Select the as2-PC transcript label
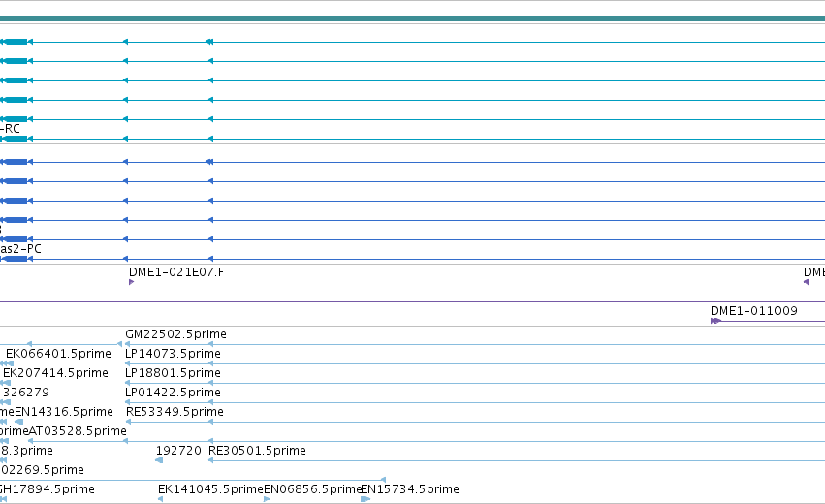Image resolution: width=825 pixels, height=504 pixels. pyautogui.click(x=20, y=249)
